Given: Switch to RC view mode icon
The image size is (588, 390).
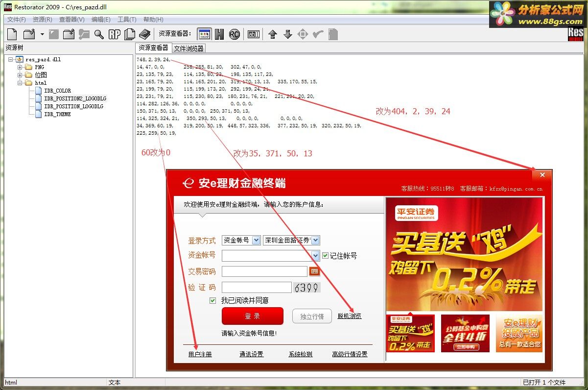Looking at the screenshot, I should click(x=235, y=34).
